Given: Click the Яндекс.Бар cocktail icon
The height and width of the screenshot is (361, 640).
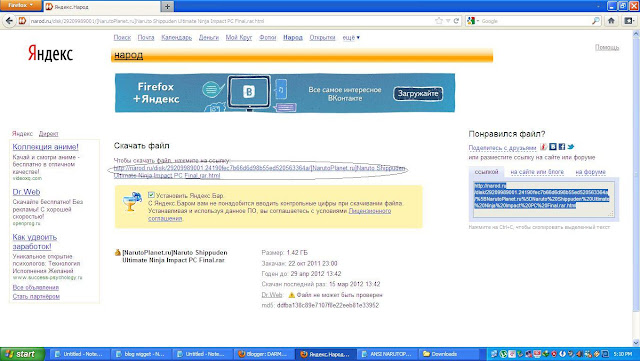Looking at the screenshot, I should 131,202.
